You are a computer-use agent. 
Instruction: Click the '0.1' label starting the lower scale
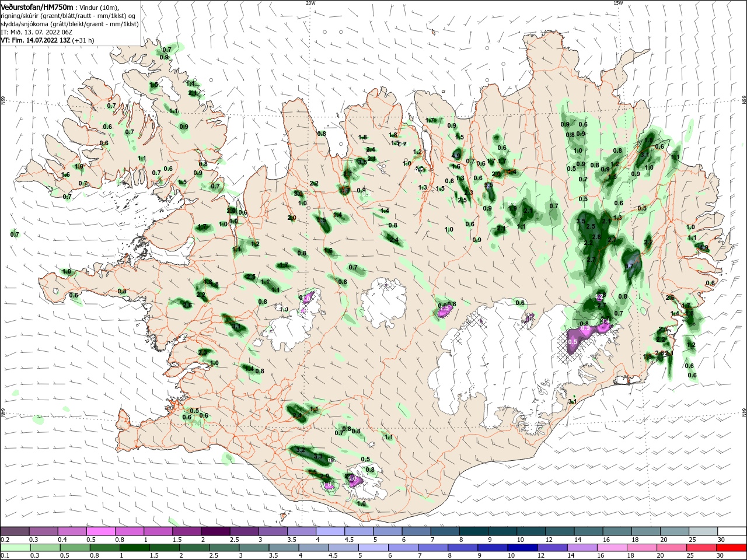[x=5, y=556]
